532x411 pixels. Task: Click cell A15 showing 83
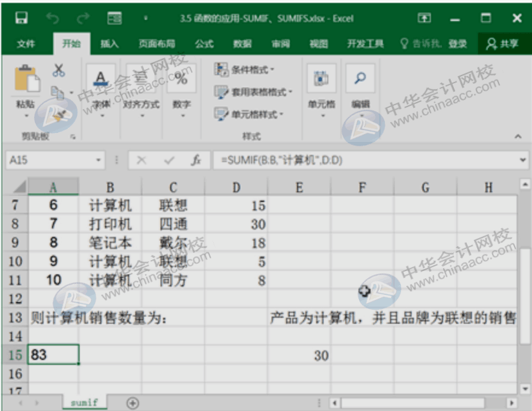(54, 355)
